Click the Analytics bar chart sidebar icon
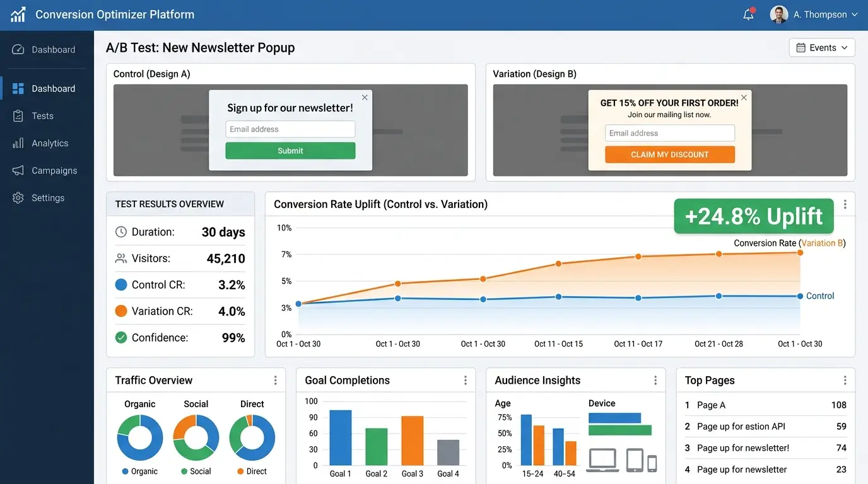868x484 pixels. tap(18, 143)
